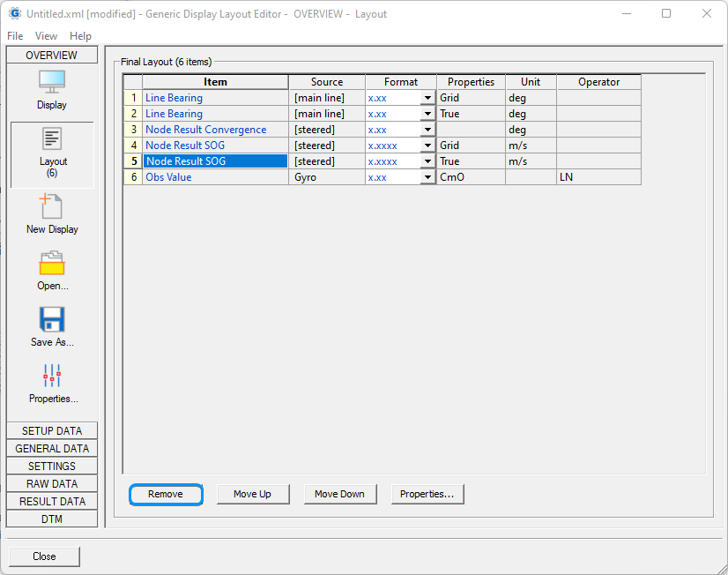Image resolution: width=728 pixels, height=575 pixels.
Task: Open a file with the Open... folder icon
Action: [x=52, y=264]
